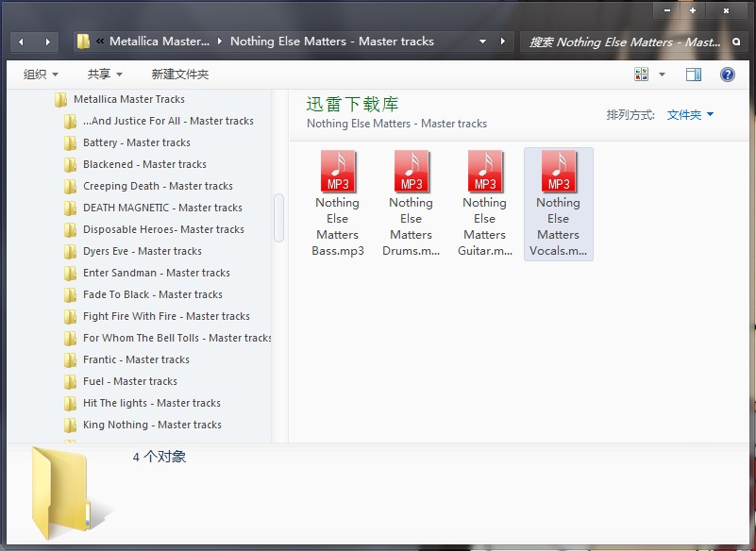Click the Fight Fire With Fire folder icon
The height and width of the screenshot is (551, 756).
(71, 316)
